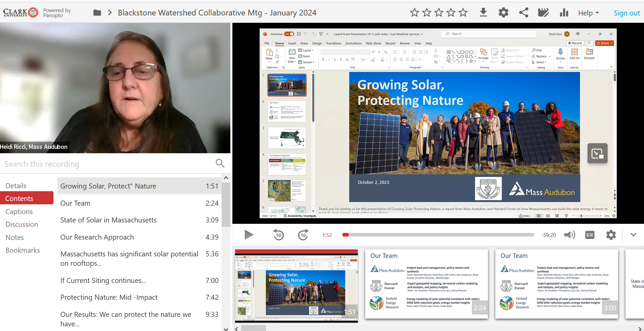Download the recording with the download arrow icon
Viewport: 644px width, 331px height.
point(483,13)
